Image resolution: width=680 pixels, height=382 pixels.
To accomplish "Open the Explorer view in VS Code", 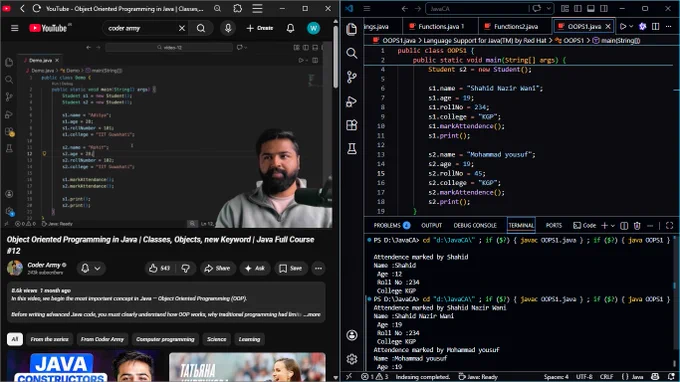I will point(352,29).
